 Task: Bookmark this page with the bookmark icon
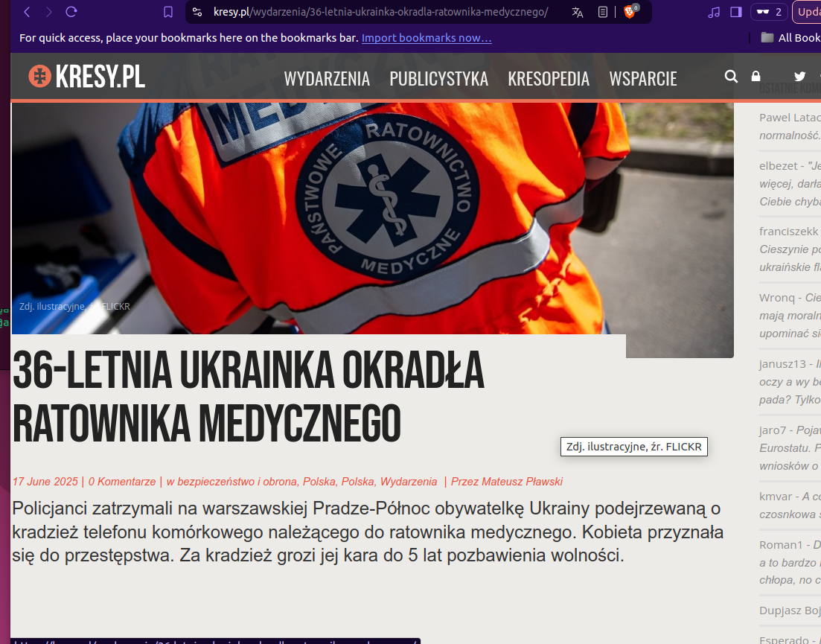(168, 12)
